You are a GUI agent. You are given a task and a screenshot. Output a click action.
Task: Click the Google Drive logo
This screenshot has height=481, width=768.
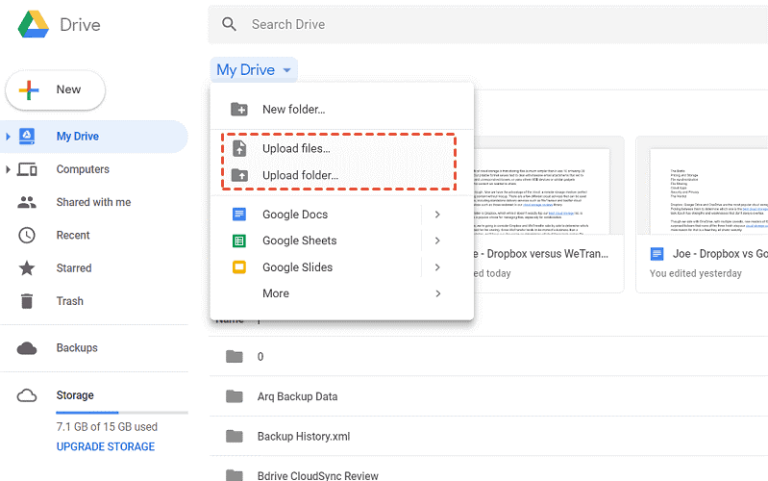pos(33,24)
